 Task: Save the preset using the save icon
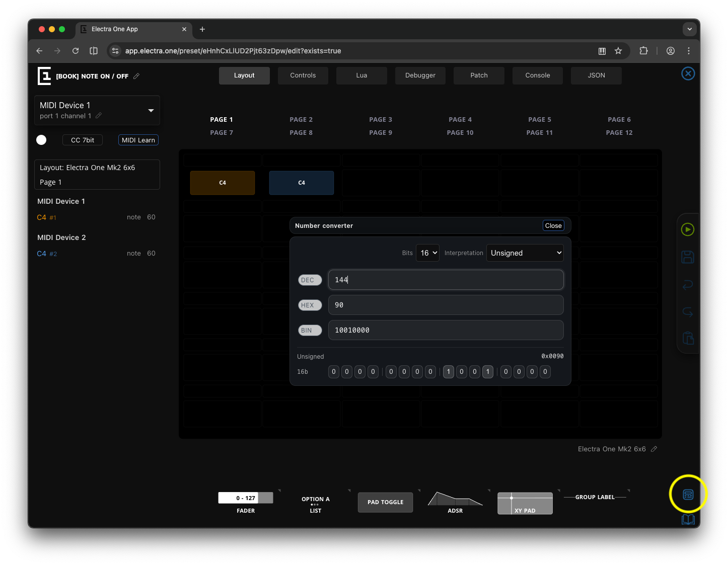(688, 257)
